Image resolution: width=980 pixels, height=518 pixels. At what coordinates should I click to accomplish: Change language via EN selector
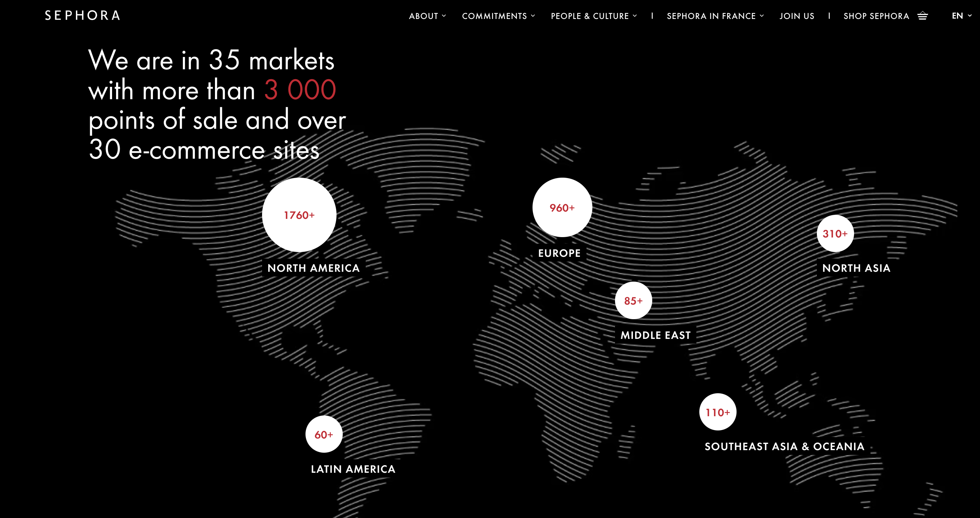coord(961,16)
